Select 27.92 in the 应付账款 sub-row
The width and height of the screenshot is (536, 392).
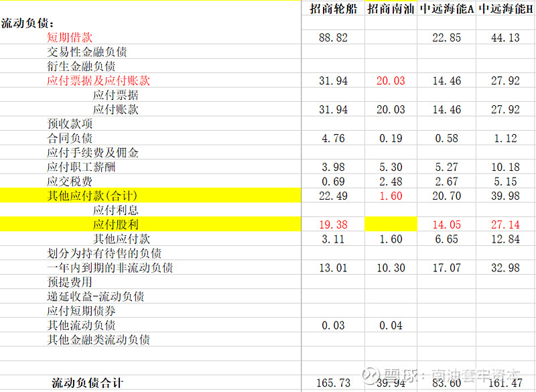pyautogui.click(x=506, y=109)
